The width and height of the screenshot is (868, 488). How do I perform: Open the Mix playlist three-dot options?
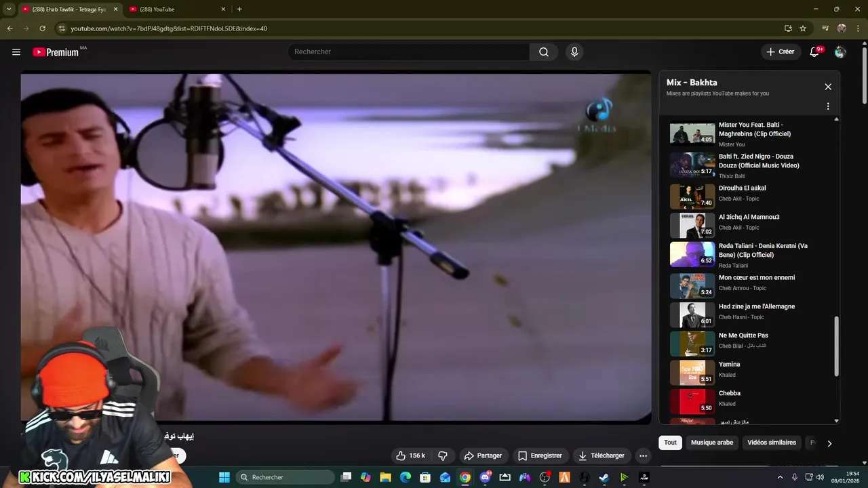[828, 106]
